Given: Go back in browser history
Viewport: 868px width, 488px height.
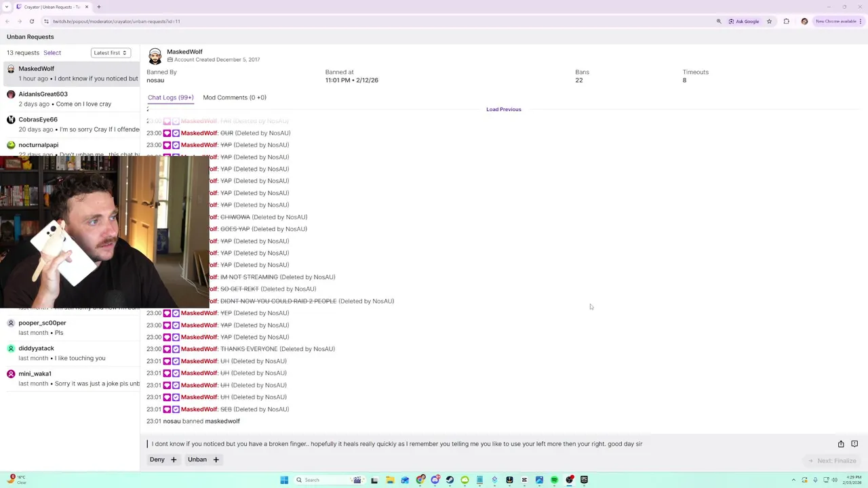Looking at the screenshot, I should [x=7, y=21].
